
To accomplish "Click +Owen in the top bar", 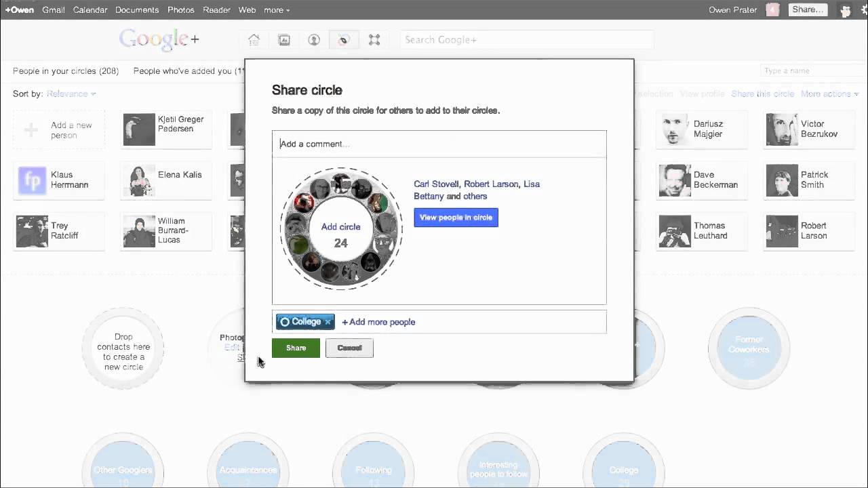I will (x=20, y=10).
